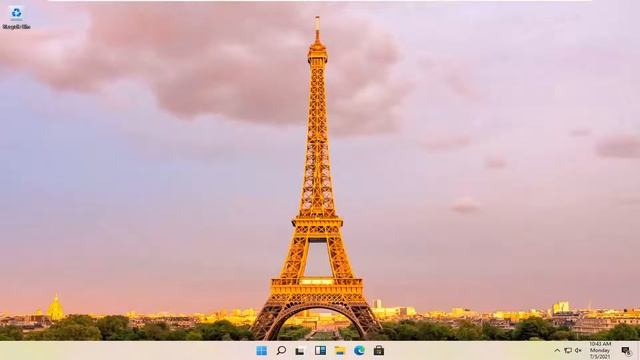Expand hidden system tray icons chevron
This screenshot has width=640, height=360.
557,351
